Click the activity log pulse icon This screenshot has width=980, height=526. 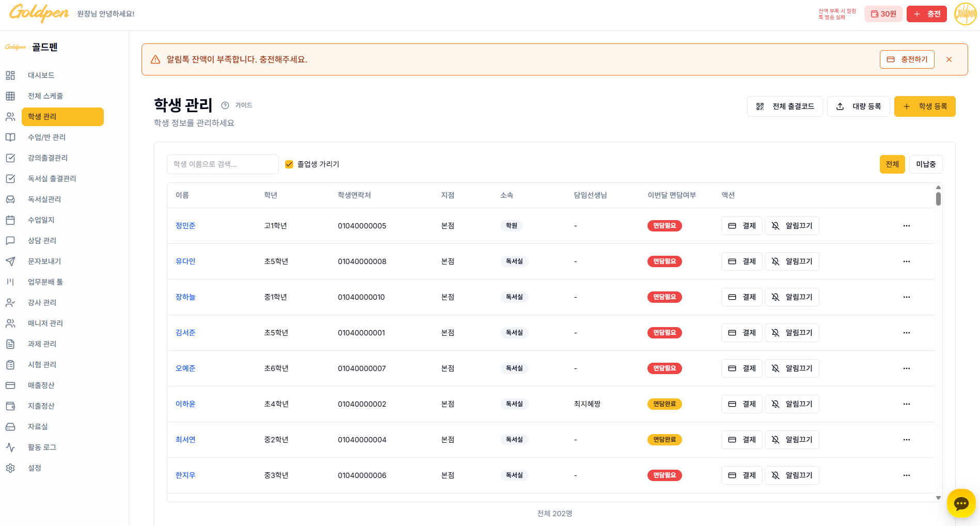10,447
